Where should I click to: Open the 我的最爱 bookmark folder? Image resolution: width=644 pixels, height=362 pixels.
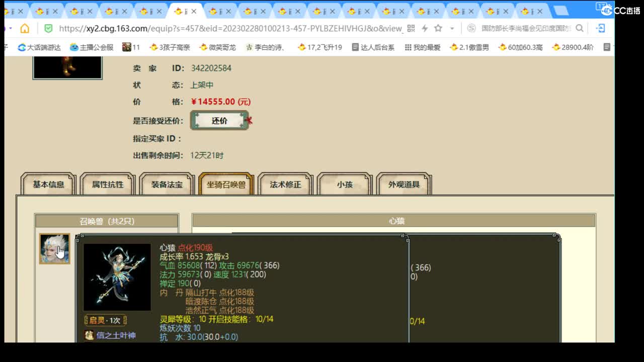(x=423, y=47)
